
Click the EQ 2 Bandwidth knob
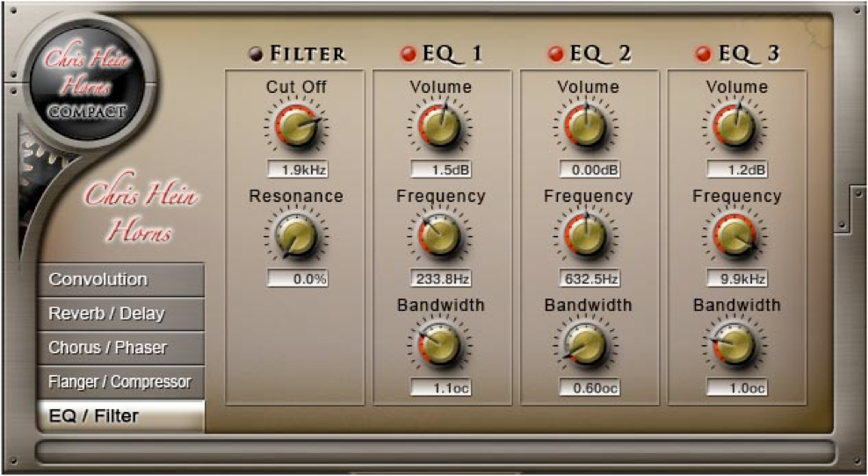(x=588, y=344)
